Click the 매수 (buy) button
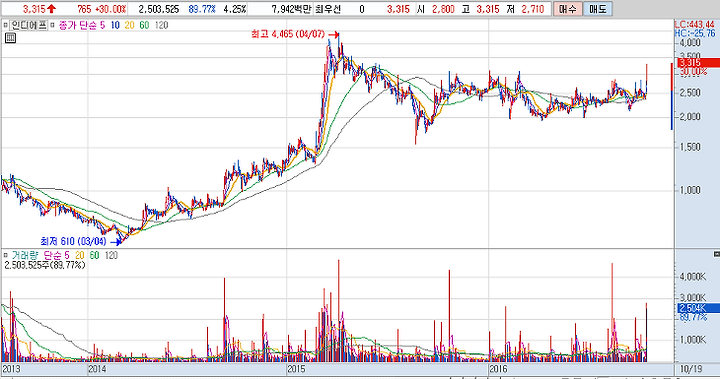This screenshot has height=379, width=720. pos(568,9)
